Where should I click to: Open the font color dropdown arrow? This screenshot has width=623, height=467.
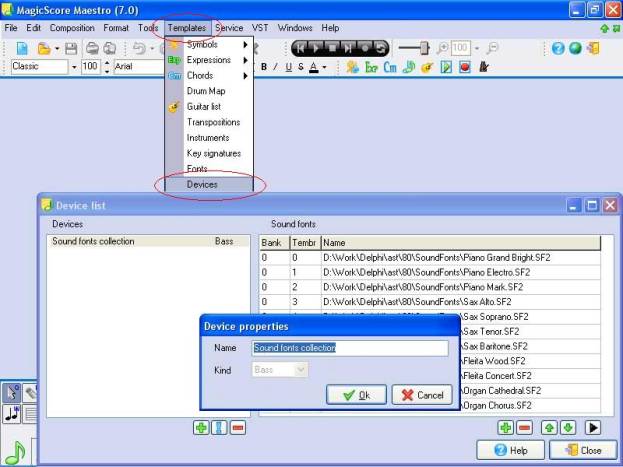pyautogui.click(x=324, y=68)
